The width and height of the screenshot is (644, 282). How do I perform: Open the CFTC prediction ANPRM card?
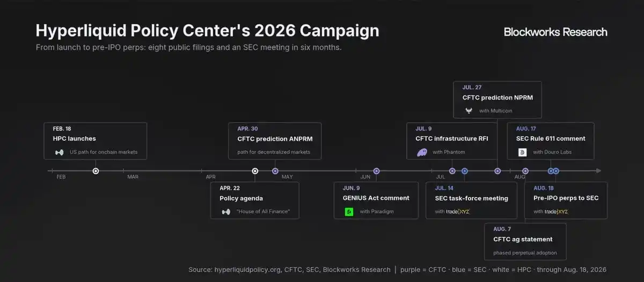tap(275, 141)
